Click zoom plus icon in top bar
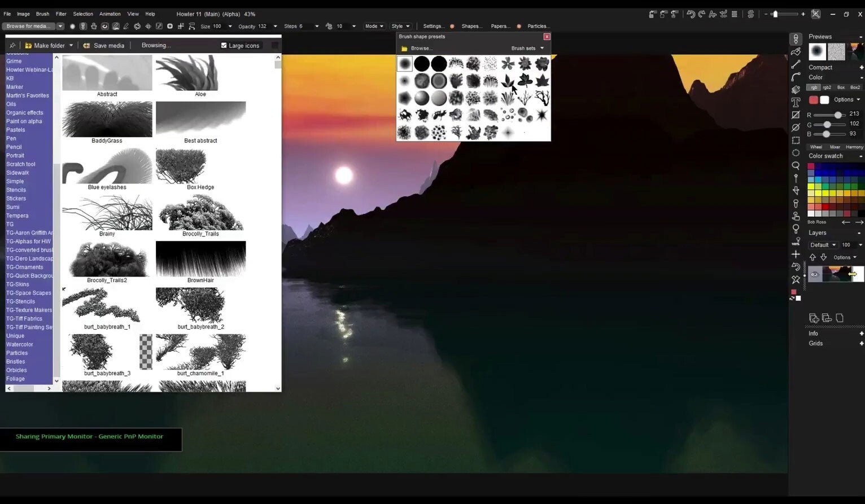 point(803,14)
